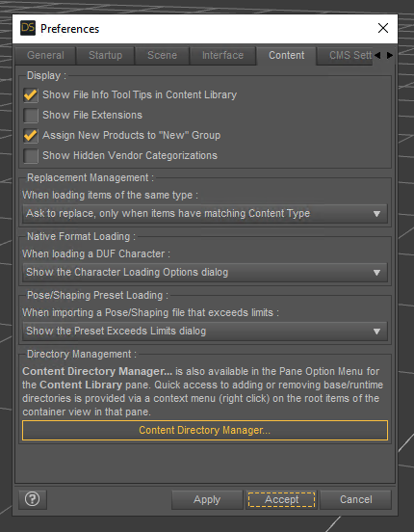This screenshot has width=414, height=532.
Task: Enable Show File Extensions checkbox
Action: coord(31,115)
